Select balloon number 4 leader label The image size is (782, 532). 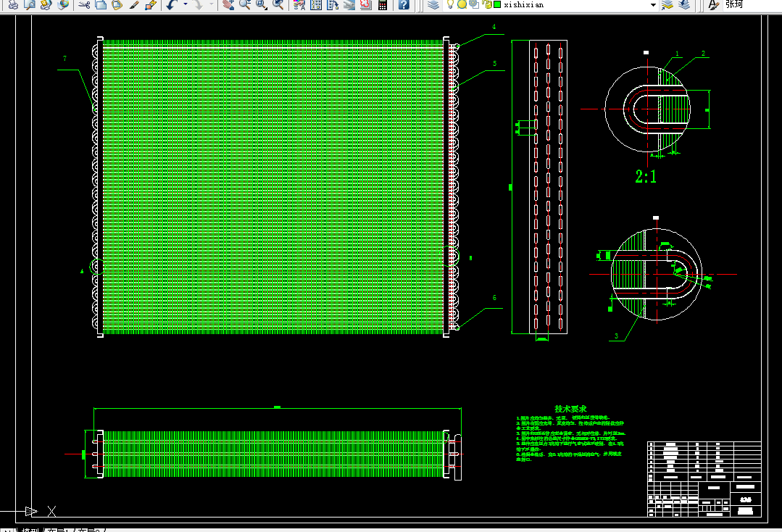[x=494, y=27]
